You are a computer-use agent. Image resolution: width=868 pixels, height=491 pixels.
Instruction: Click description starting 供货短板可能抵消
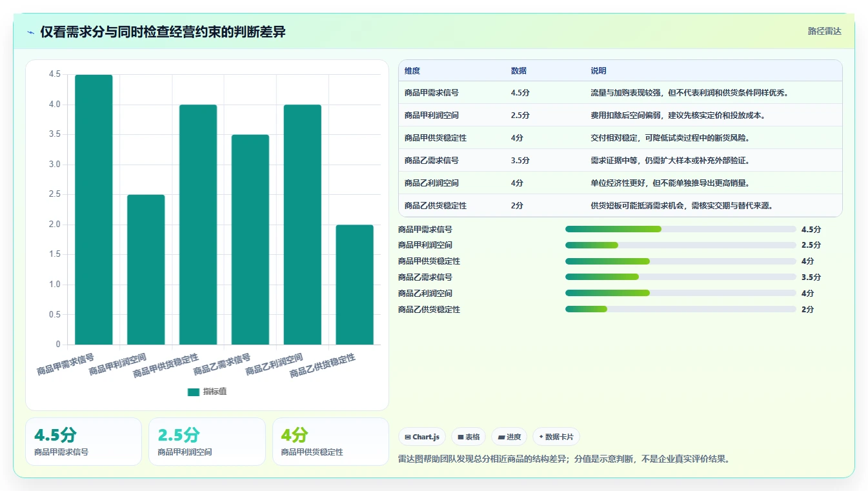click(681, 206)
